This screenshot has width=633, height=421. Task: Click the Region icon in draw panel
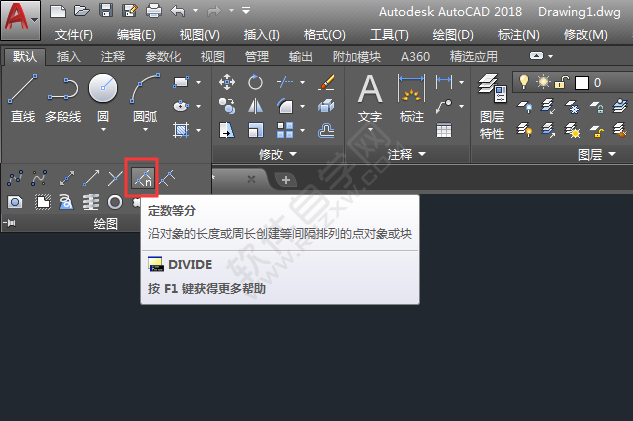pos(15,202)
